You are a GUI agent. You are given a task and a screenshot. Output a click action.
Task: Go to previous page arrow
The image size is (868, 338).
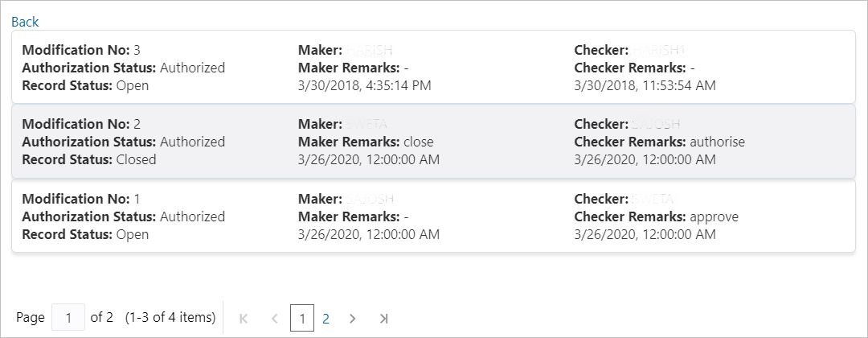click(x=274, y=319)
